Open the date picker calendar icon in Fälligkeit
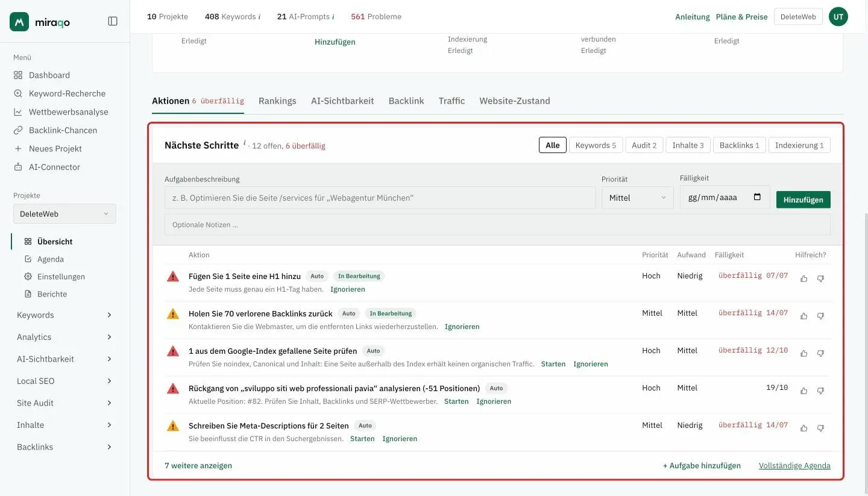Screen dimensions: 868x496 pyautogui.click(x=758, y=197)
